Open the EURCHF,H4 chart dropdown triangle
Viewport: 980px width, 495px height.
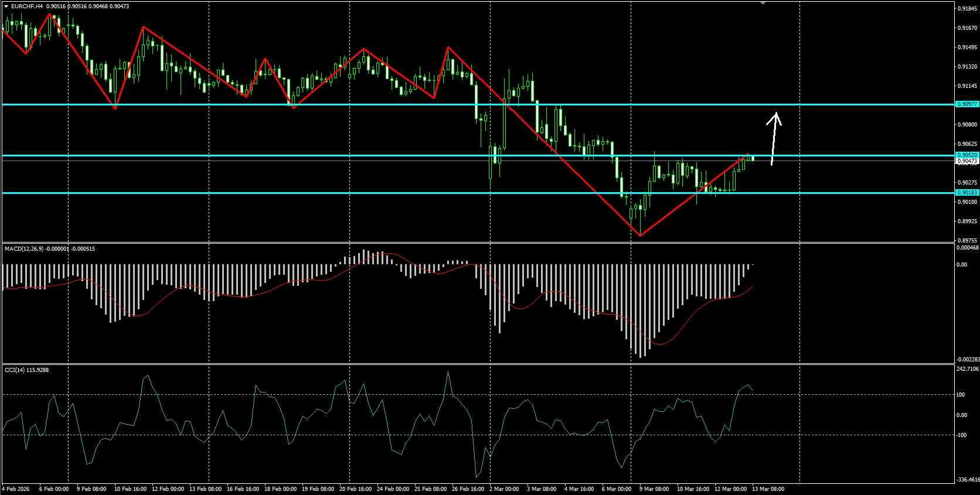tap(6, 6)
